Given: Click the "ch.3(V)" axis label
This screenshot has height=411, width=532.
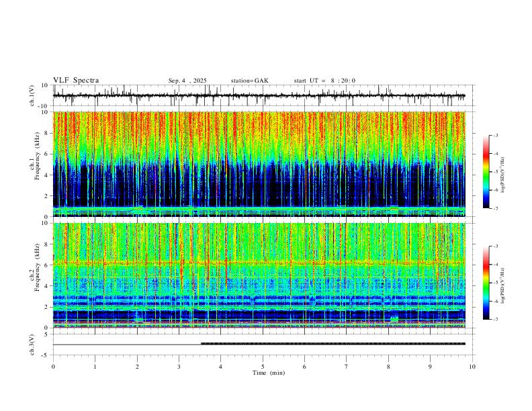Looking at the screenshot, I should pos(32,345).
